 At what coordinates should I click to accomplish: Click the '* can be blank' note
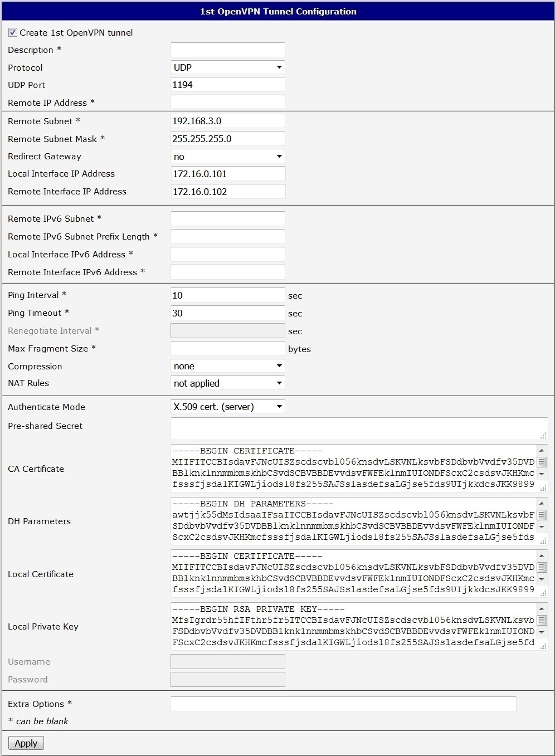coord(38,721)
